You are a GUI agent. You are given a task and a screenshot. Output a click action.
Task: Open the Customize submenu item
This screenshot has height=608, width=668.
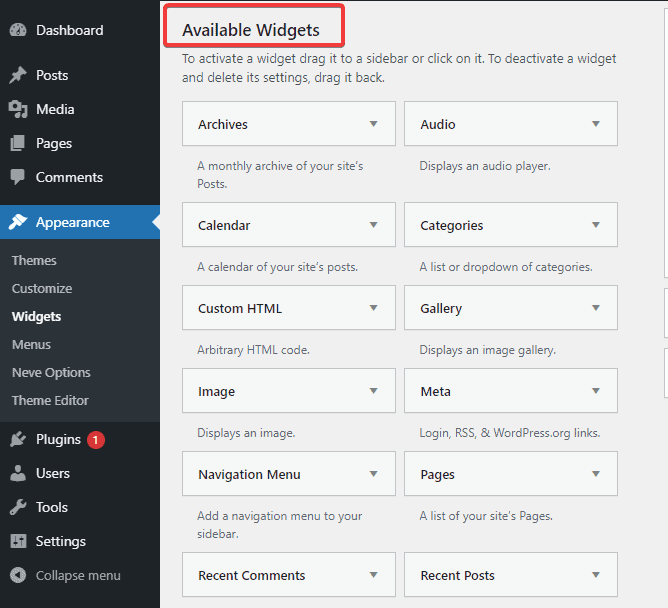point(42,288)
